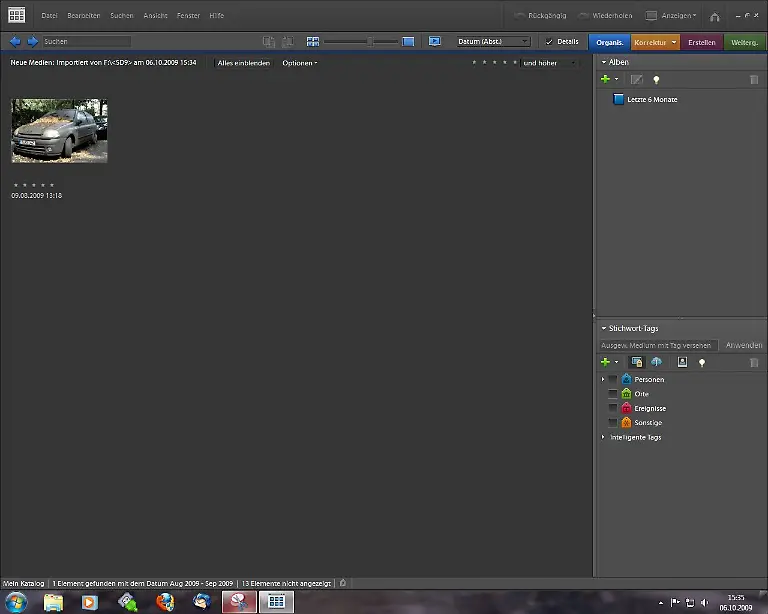This screenshot has width=768, height=614.
Task: Click the face recognition people icon
Action: 682,362
